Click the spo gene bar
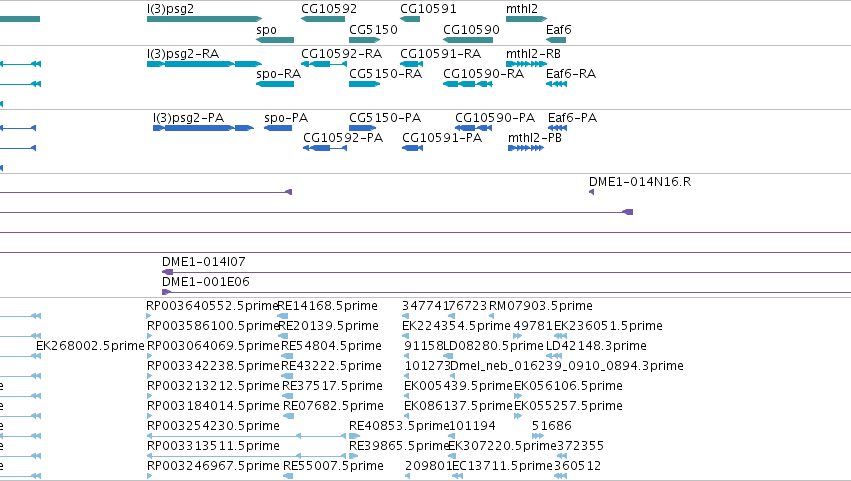851x481 pixels. tap(275, 40)
